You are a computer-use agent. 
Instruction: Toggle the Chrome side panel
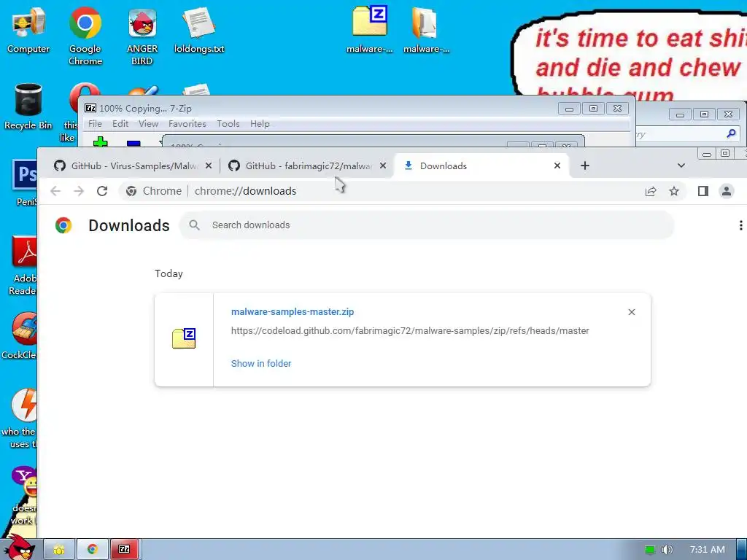pos(703,191)
